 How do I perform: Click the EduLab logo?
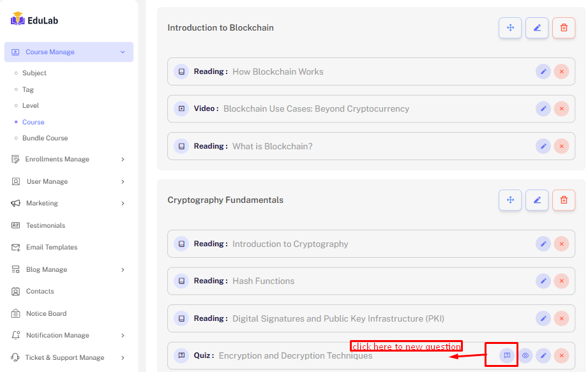(x=34, y=20)
